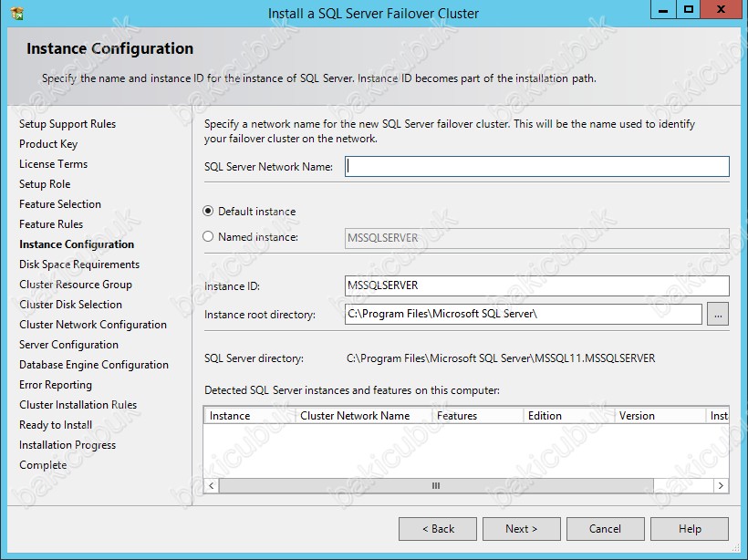
Task: Select Disk Space Requirements step in sidebar
Action: tap(79, 264)
